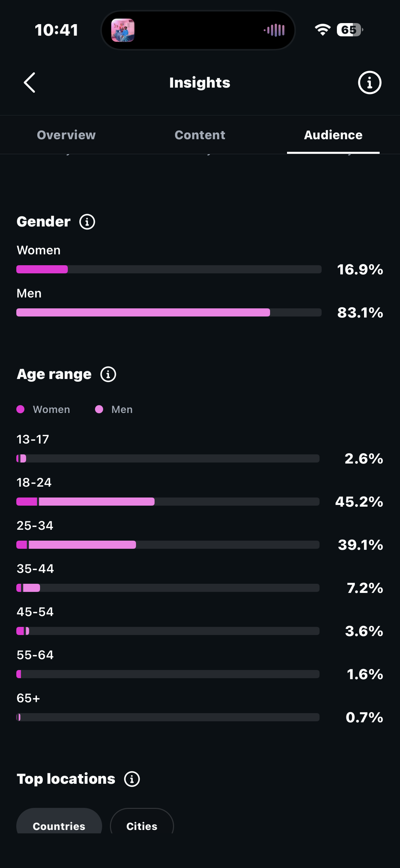
Task: Tap the audio waveform indicator
Action: pyautogui.click(x=274, y=30)
